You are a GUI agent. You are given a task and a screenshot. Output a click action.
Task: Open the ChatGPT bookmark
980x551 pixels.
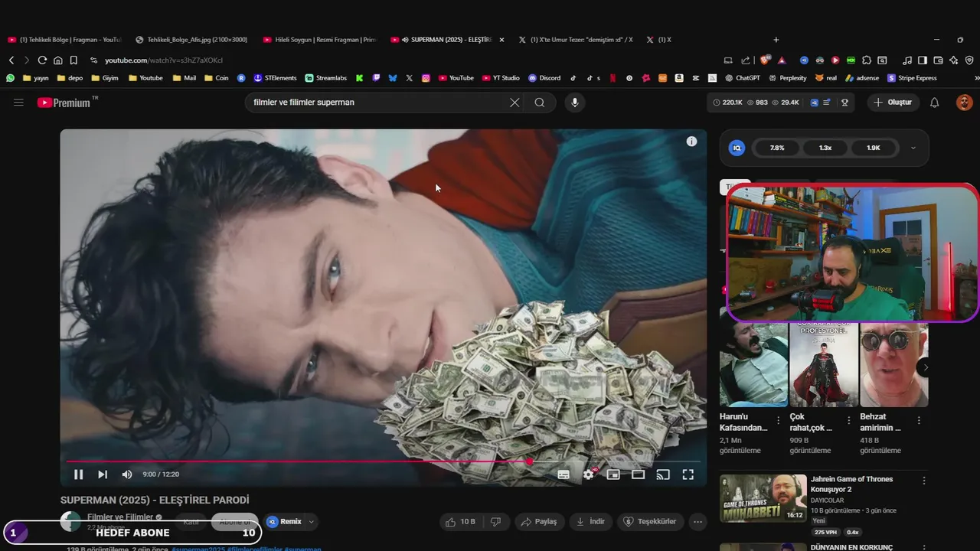(x=742, y=78)
